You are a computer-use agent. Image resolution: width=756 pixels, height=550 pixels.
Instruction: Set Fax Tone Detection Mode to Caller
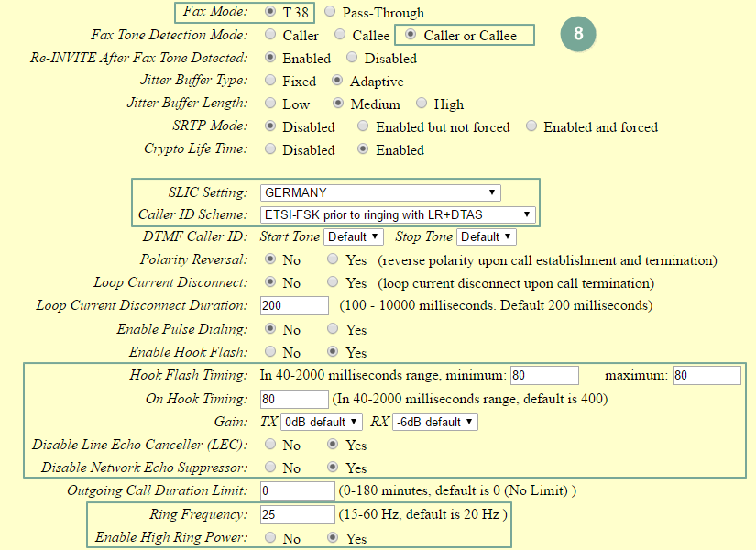(x=270, y=36)
